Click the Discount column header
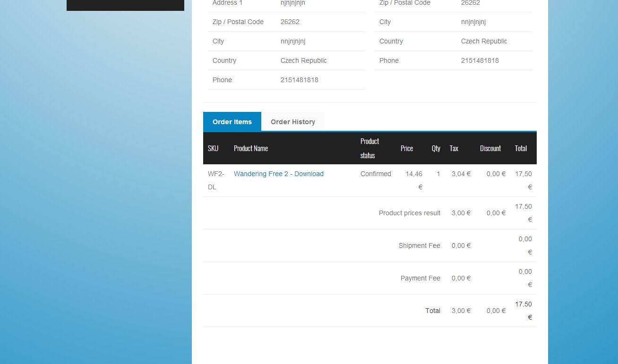The width and height of the screenshot is (618, 364). [x=490, y=148]
